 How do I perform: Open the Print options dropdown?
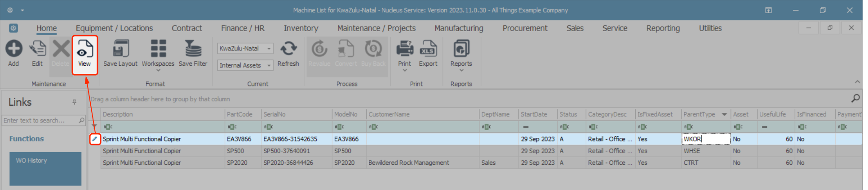(x=404, y=70)
